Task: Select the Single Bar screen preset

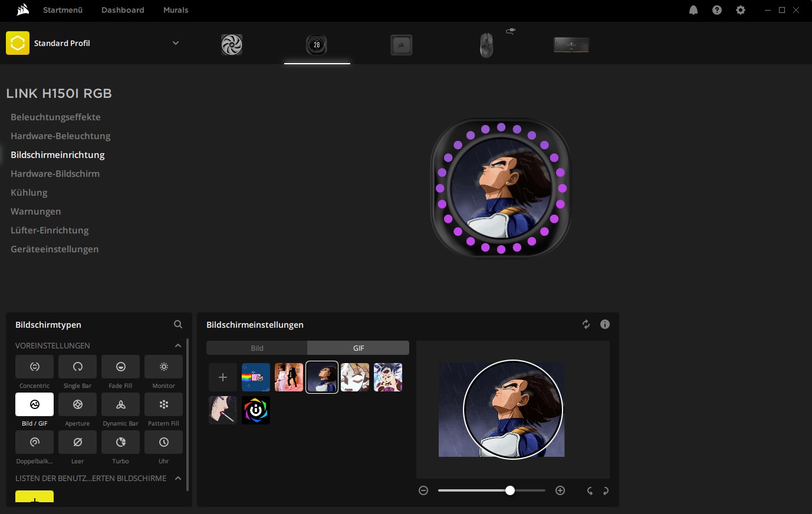Action: [x=77, y=367]
